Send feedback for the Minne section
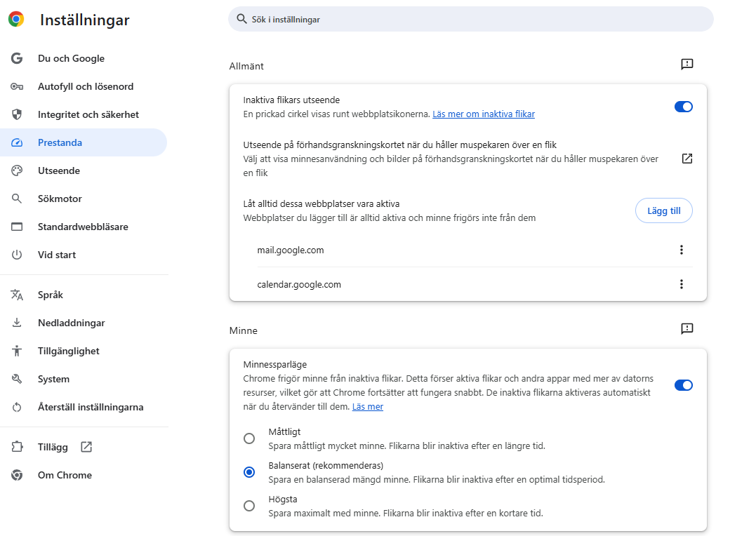This screenshot has width=756, height=536. click(687, 328)
